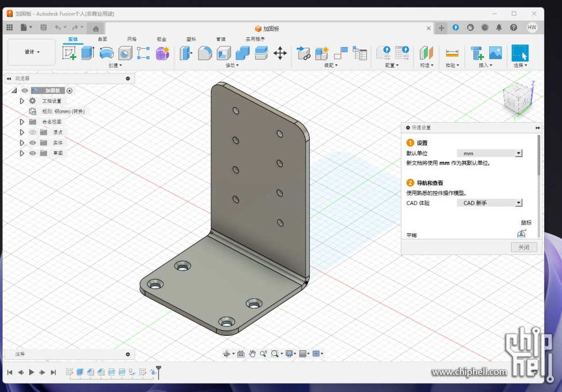Click the timeline position marker
The width and height of the screenshot is (562, 392).
(158, 372)
